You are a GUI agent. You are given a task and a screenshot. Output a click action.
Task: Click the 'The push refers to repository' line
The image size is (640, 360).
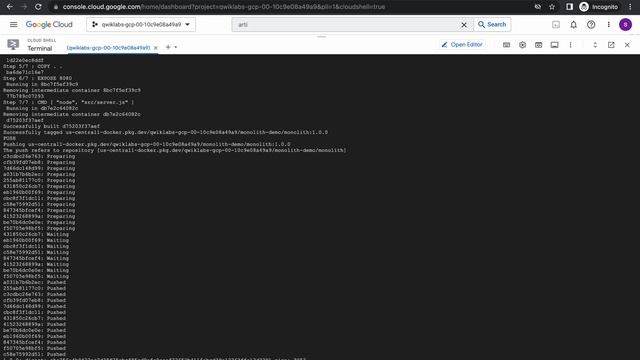point(175,150)
